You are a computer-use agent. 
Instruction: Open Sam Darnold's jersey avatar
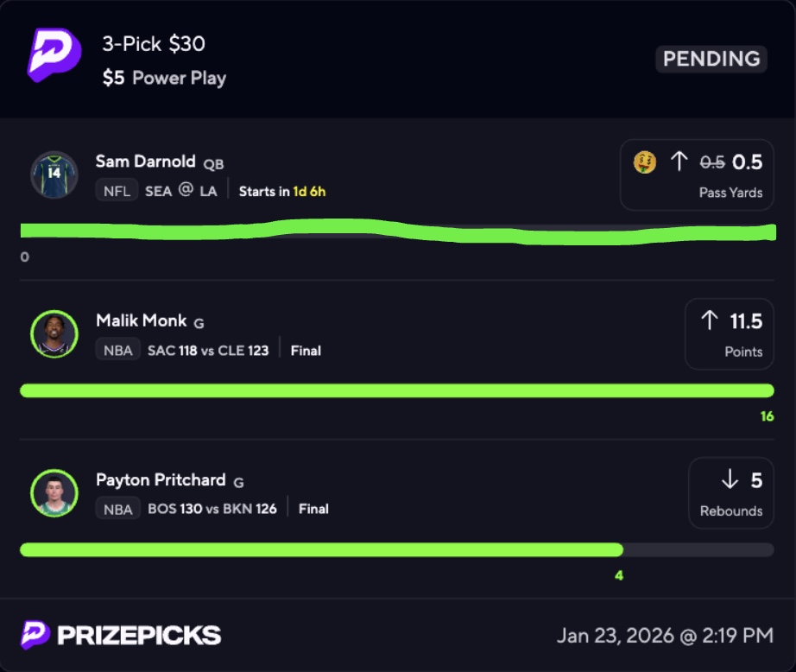tap(54, 174)
